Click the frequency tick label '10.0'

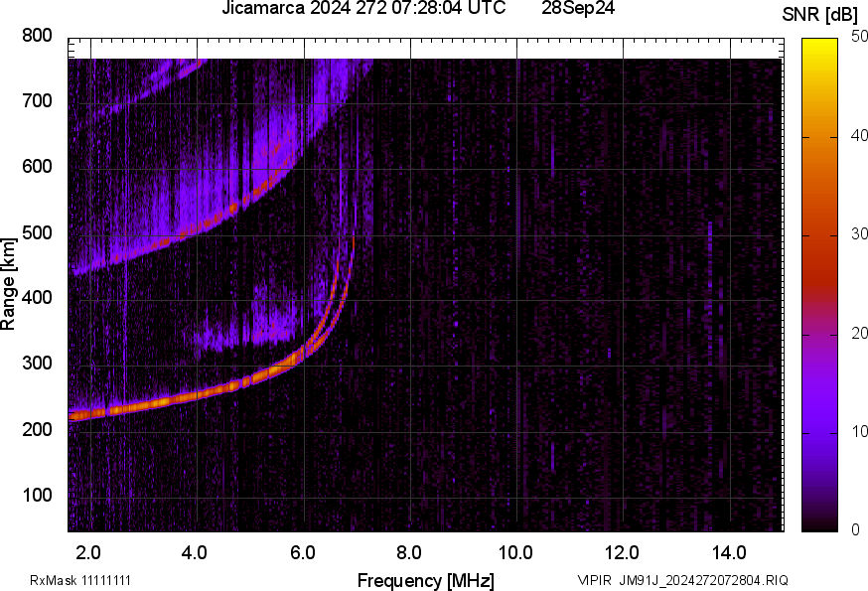515,552
